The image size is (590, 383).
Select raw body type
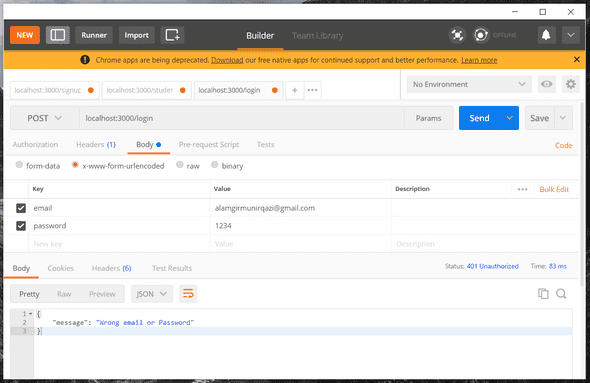179,165
